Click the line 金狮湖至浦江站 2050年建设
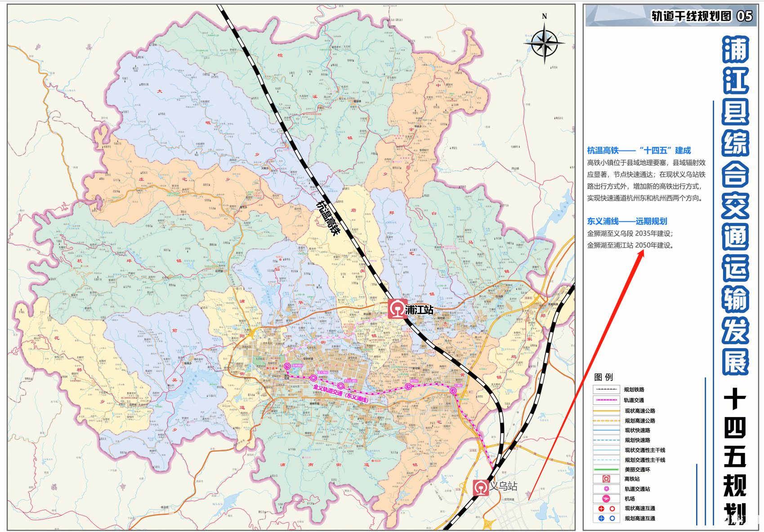 tap(630, 245)
